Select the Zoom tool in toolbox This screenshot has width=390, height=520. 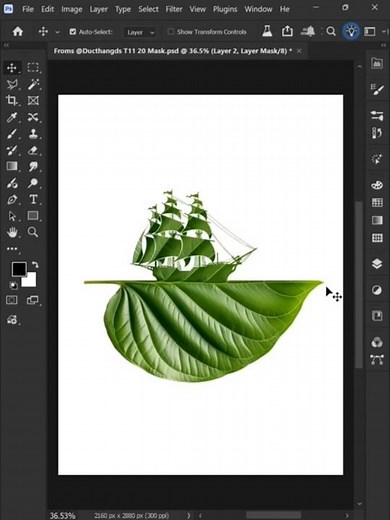(33, 232)
